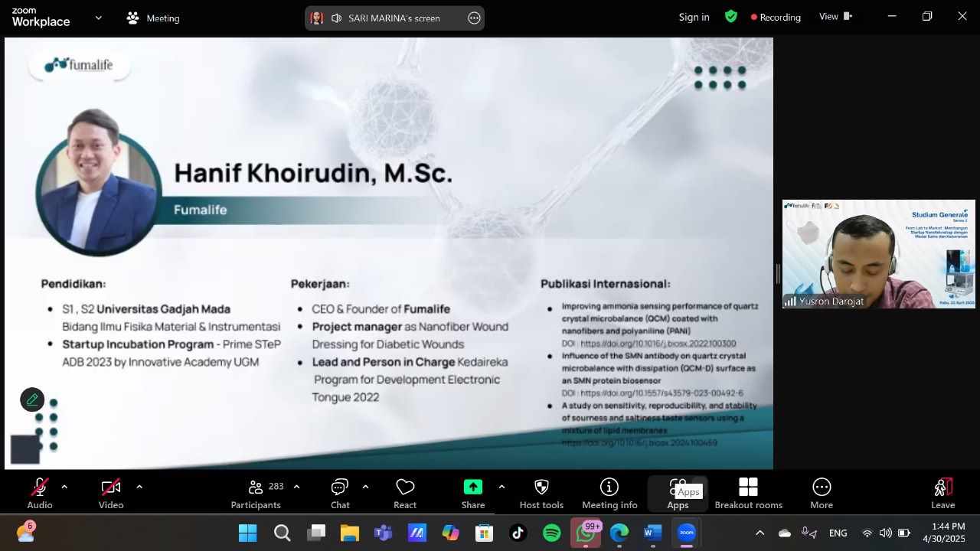Click the SARI MARINA's screen label
980x551 pixels.
pos(394,18)
